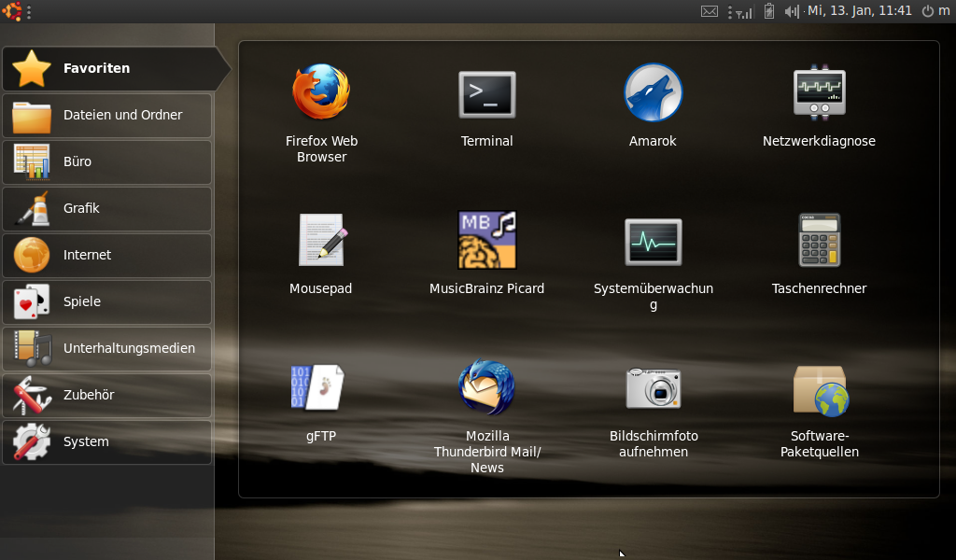Show the Grafik applications
This screenshot has height=560, width=956.
[107, 208]
